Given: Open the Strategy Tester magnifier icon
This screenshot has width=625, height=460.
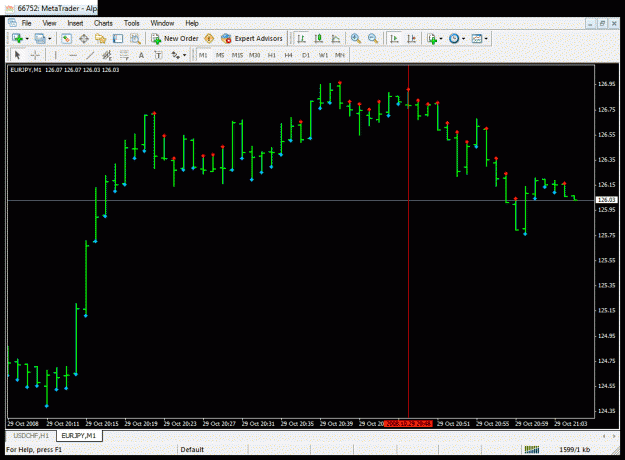Looking at the screenshot, I should pos(136,39).
